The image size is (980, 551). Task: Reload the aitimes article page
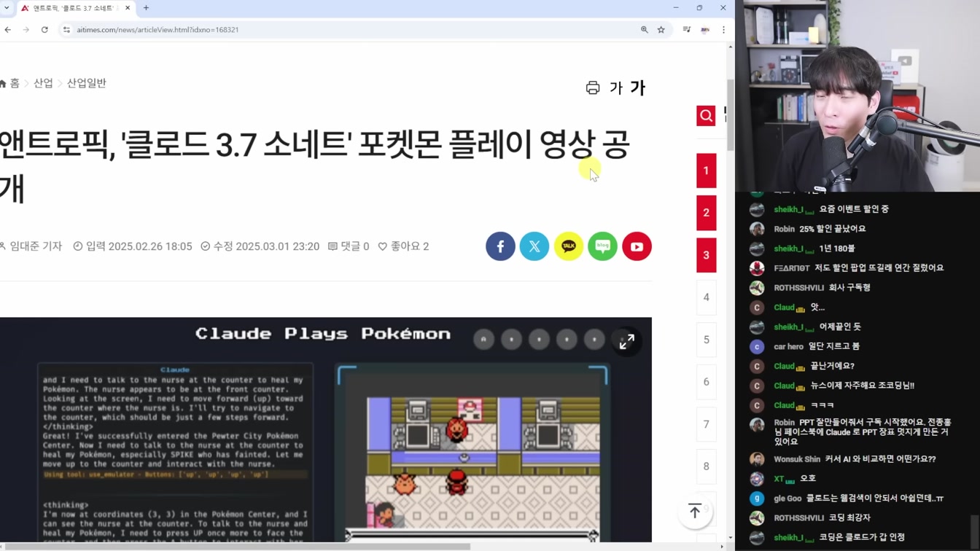click(x=44, y=30)
